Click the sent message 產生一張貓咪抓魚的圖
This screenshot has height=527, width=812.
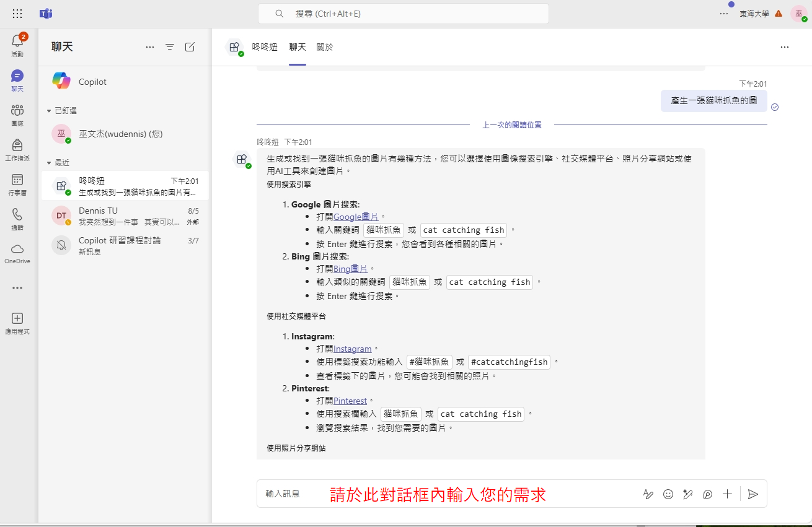(713, 100)
